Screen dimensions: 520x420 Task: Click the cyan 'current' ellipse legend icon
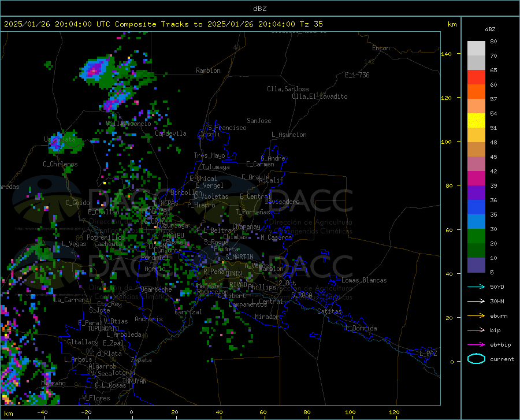coord(476,359)
